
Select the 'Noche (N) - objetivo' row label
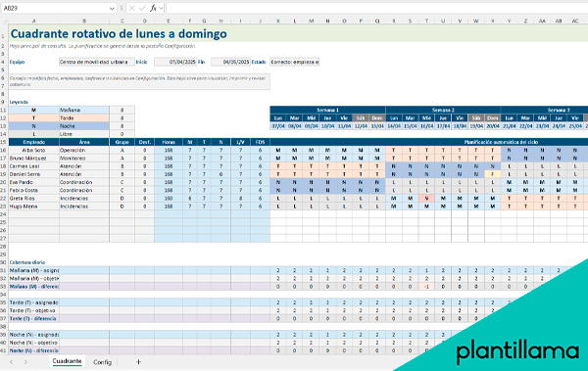click(33, 343)
